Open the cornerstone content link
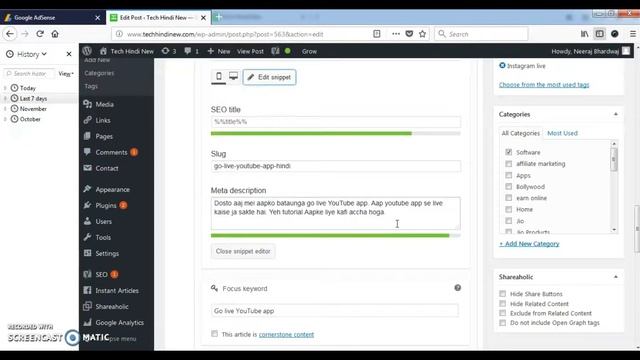The image size is (640, 360). point(286,334)
